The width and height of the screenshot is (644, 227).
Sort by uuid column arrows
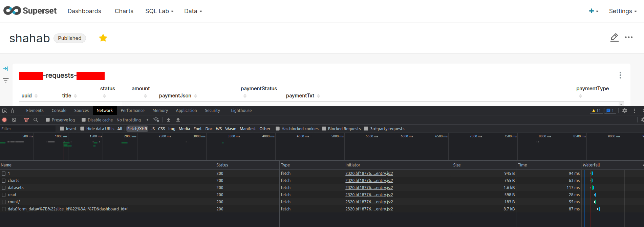(x=36, y=96)
